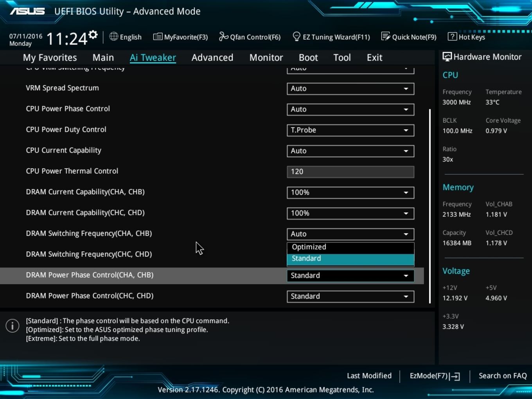532x399 pixels.
Task: Click the ASUS logo
Action: (27, 11)
